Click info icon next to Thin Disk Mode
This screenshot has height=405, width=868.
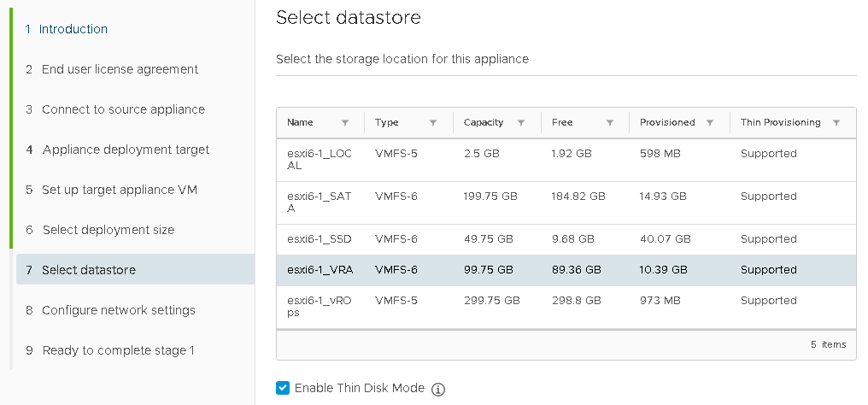coord(438,390)
